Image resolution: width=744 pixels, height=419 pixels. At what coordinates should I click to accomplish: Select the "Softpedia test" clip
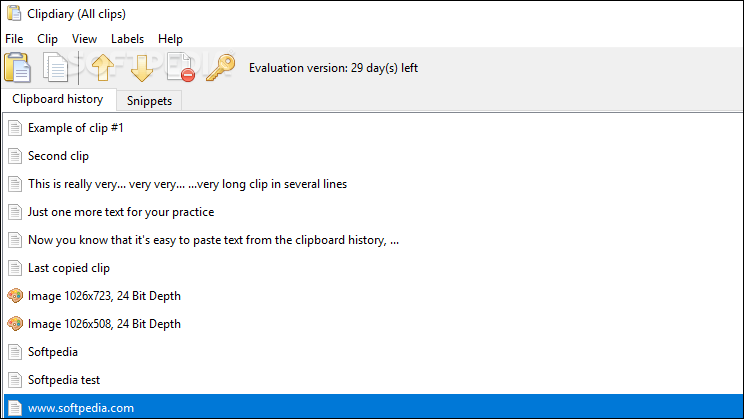coord(373,380)
